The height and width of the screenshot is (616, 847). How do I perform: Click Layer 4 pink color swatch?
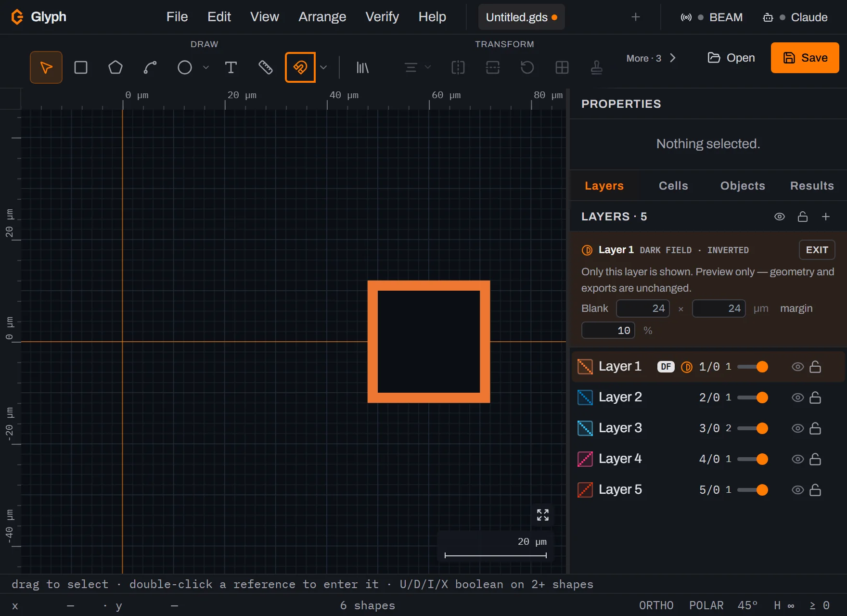tap(585, 459)
